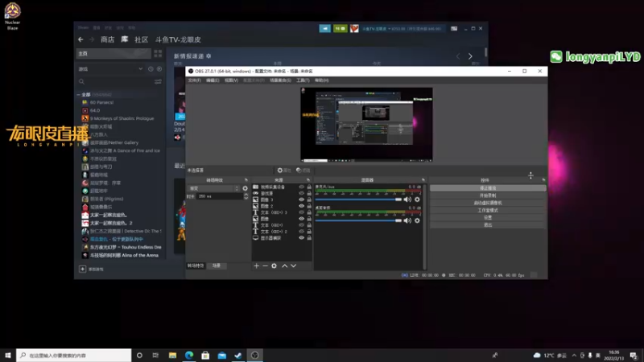Remove the selected source with the minus icon

(266, 266)
